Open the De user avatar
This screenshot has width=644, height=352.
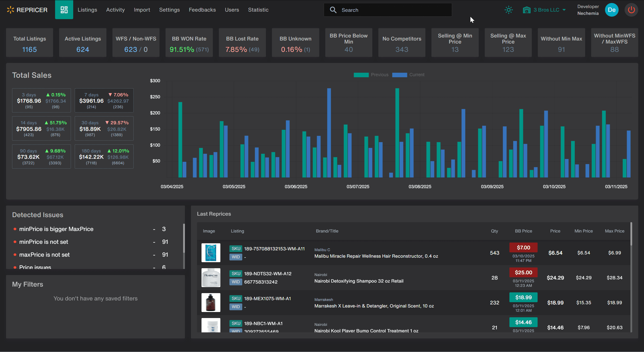[x=612, y=10]
